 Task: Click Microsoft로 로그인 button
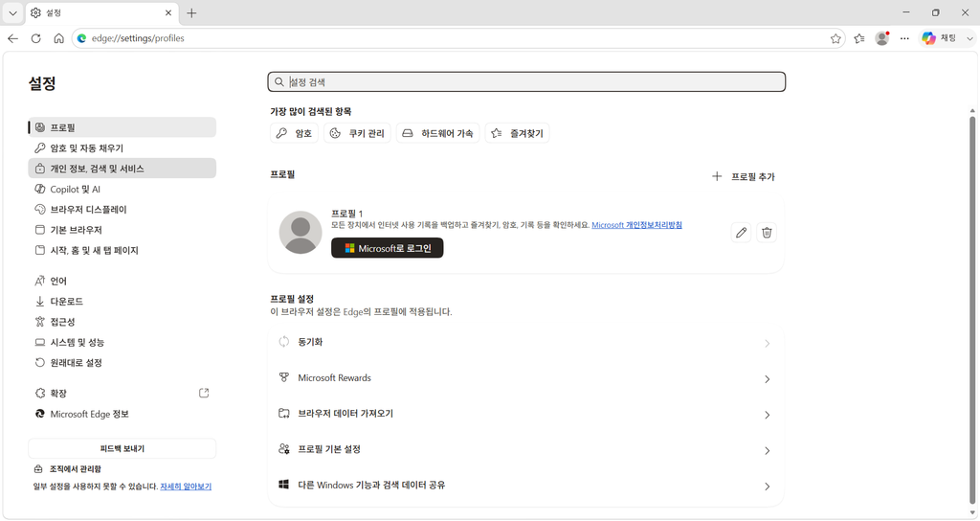tap(387, 248)
